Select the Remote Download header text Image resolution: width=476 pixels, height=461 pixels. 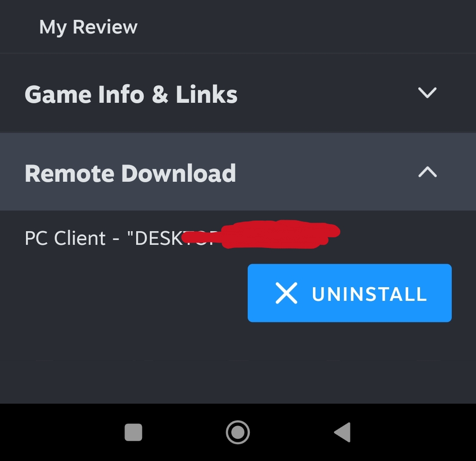(x=130, y=173)
